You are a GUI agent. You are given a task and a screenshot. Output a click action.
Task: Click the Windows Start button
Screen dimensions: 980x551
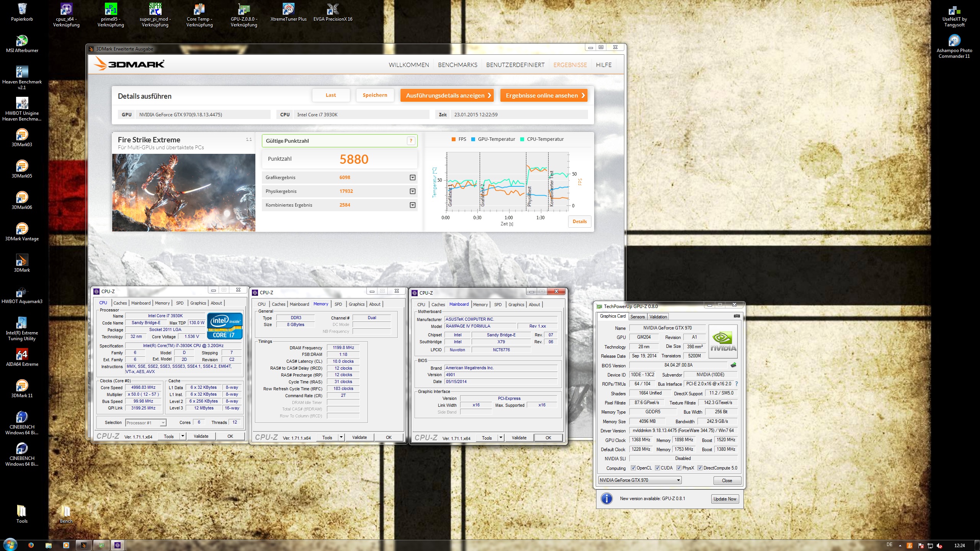click(x=10, y=545)
